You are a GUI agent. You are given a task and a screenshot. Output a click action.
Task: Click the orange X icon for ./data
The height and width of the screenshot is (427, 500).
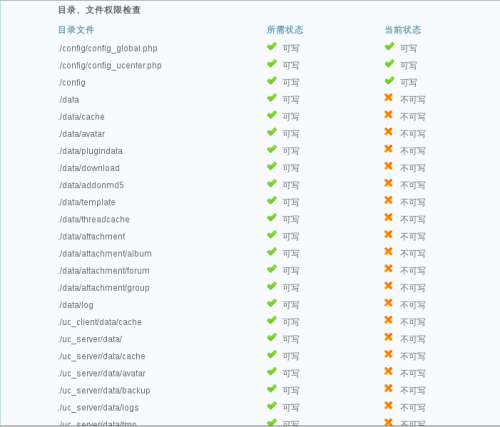point(388,97)
